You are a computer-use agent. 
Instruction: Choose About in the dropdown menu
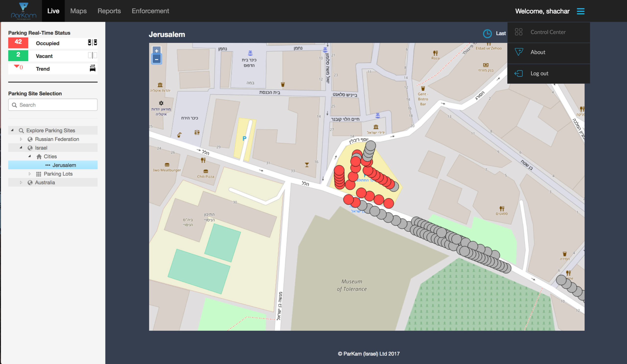coord(538,52)
